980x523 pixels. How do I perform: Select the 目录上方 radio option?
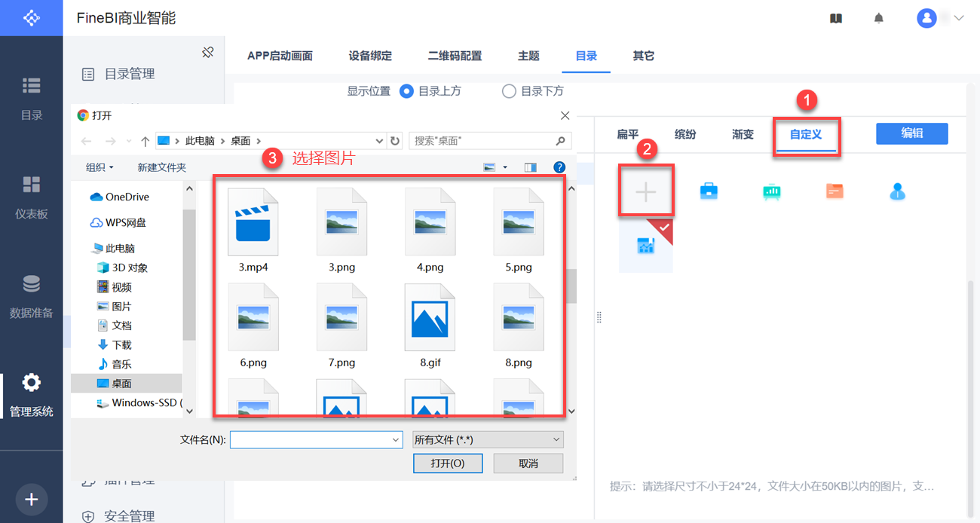(407, 91)
